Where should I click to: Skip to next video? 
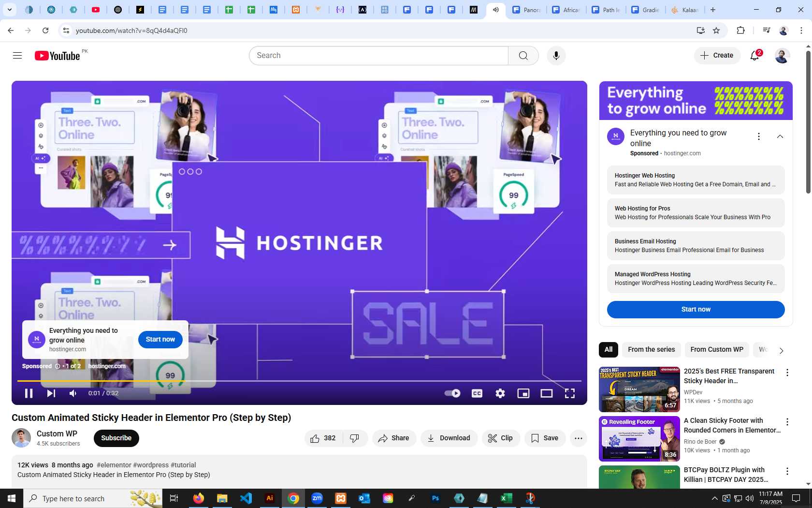[51, 393]
